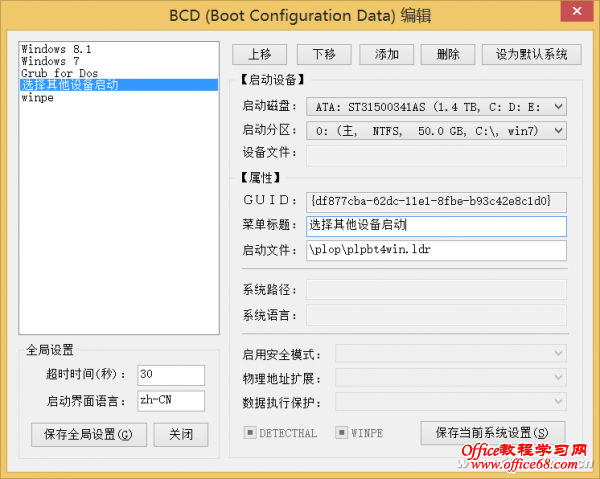Click the 删除 (delete) button

pos(448,54)
